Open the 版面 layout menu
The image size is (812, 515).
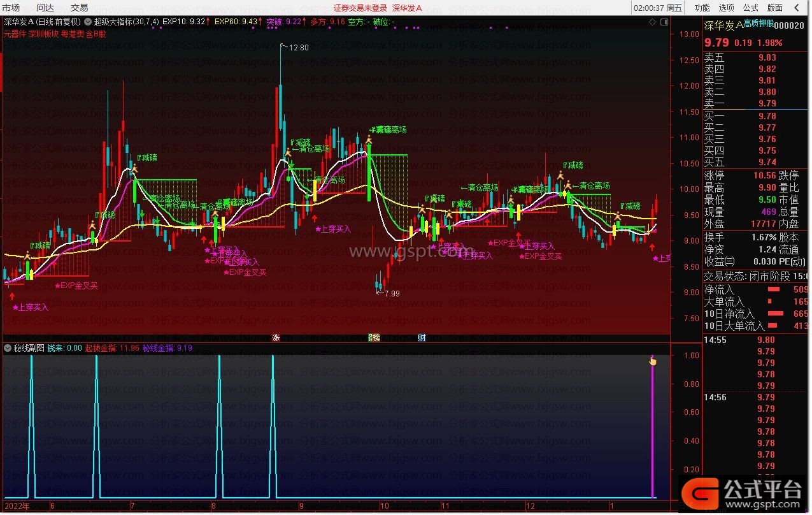coord(774,8)
